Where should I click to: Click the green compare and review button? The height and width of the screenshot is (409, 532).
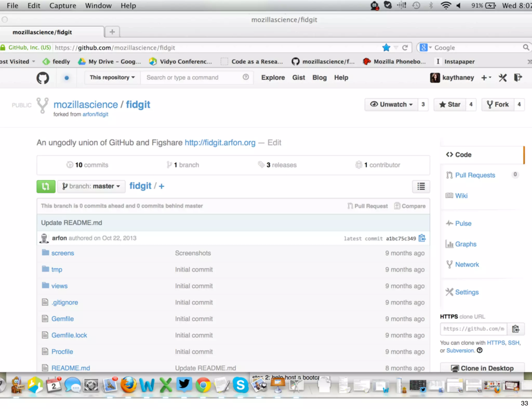click(46, 186)
